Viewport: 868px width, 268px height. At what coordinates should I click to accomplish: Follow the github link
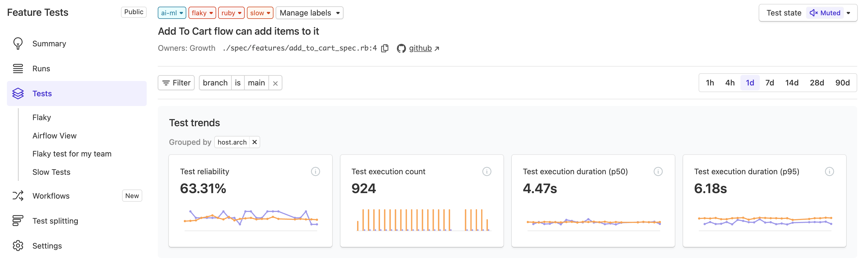(420, 48)
